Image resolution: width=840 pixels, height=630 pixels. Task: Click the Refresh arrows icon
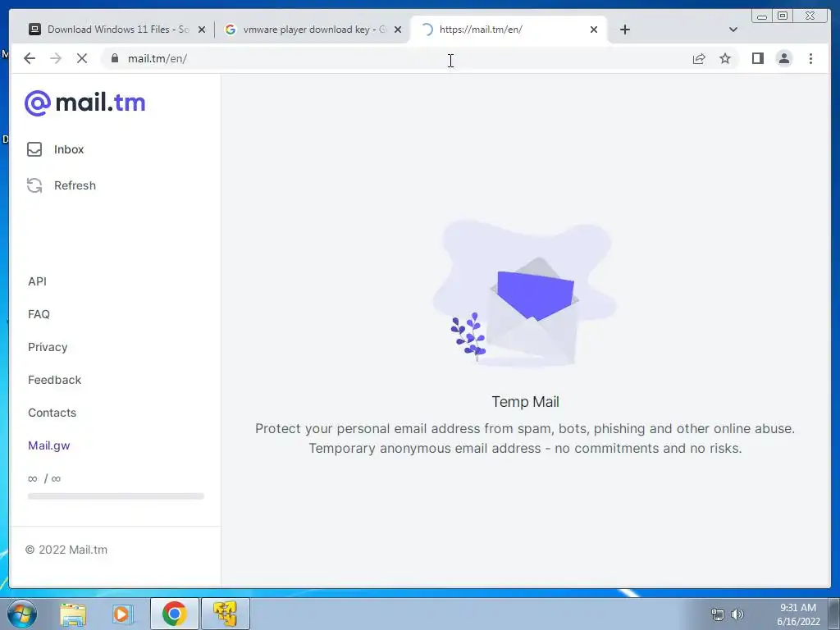tap(34, 185)
